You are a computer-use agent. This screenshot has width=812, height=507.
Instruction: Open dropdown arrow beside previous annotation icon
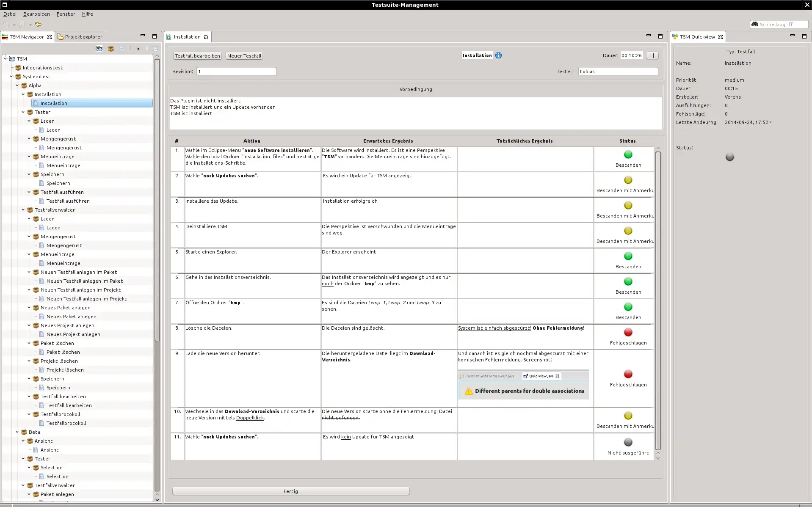click(x=30, y=25)
